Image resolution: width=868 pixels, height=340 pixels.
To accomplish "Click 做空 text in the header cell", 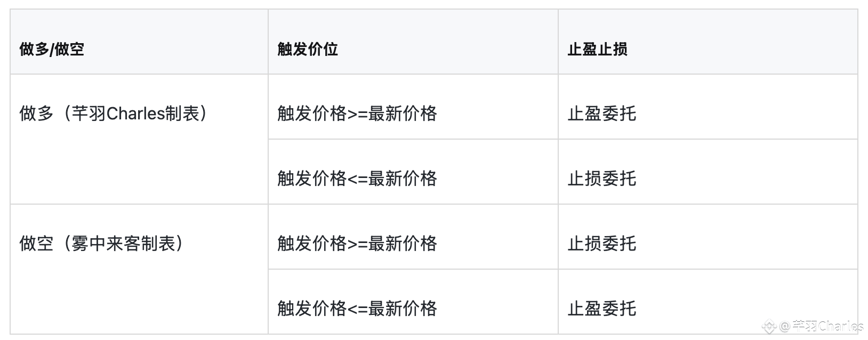I will tap(69, 49).
